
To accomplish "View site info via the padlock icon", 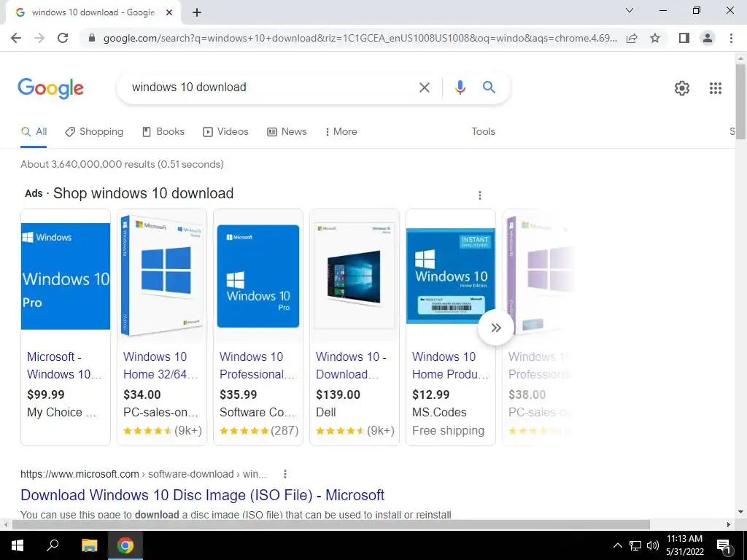I will (92, 38).
